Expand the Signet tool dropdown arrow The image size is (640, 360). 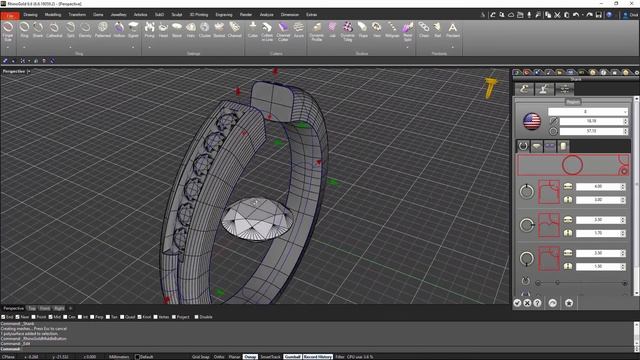click(133, 47)
